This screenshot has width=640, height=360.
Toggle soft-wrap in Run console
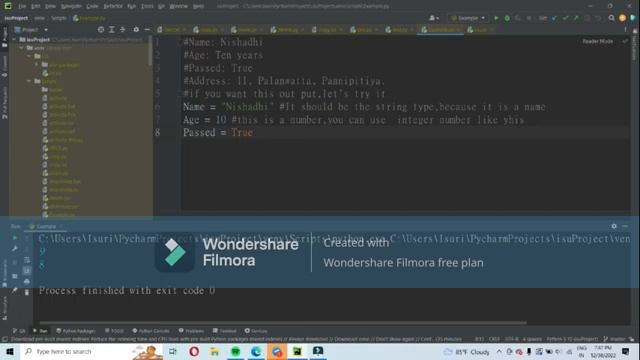click(27, 260)
